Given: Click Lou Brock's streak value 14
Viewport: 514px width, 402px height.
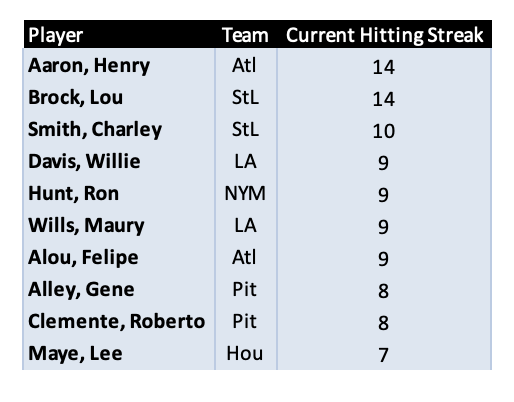Looking at the screenshot, I should pyautogui.click(x=384, y=97).
